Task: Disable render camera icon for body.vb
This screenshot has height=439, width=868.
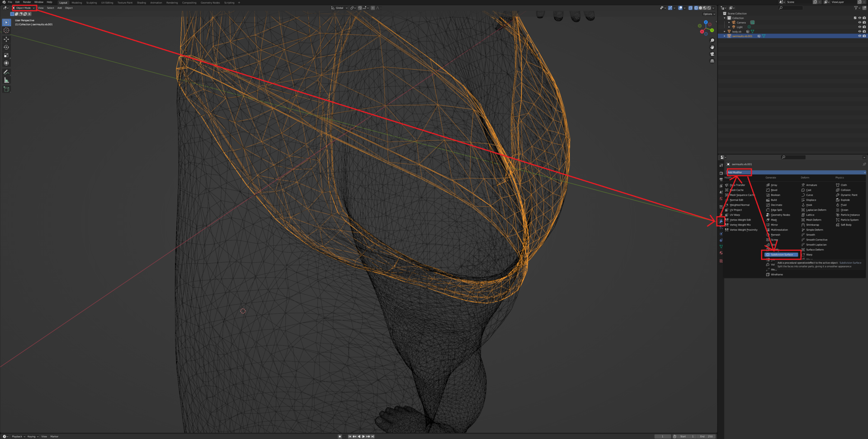Action: (x=864, y=32)
